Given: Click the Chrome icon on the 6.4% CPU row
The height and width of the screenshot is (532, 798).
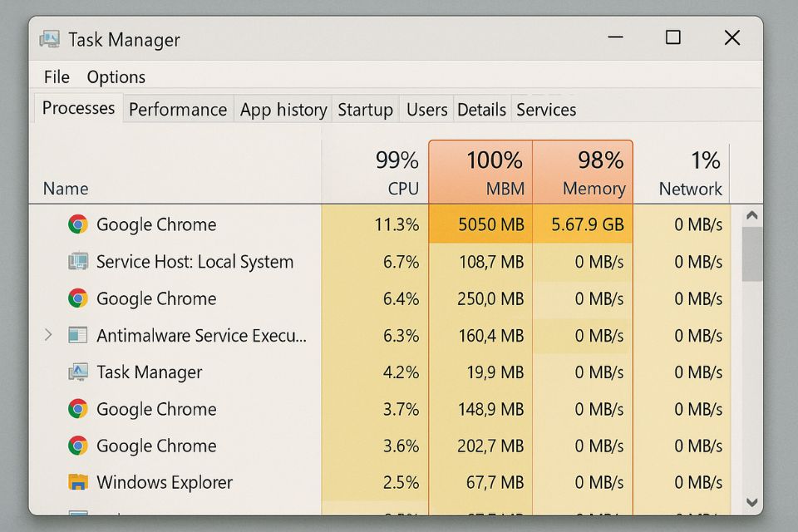Looking at the screenshot, I should point(78,298).
